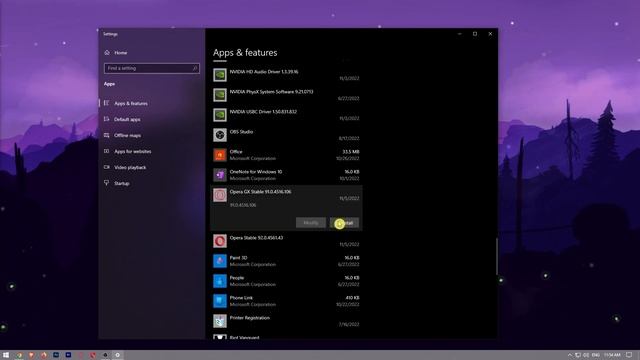Click the Offline maps sidebar icon
Image resolution: width=640 pixels, height=360 pixels.
(107, 135)
